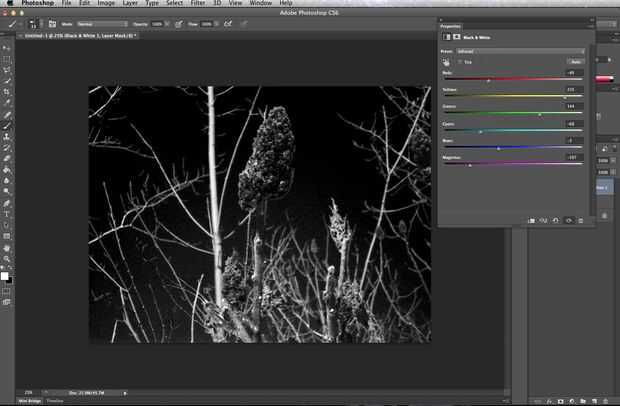Toggle pressure for opacity in options bar

[179, 24]
